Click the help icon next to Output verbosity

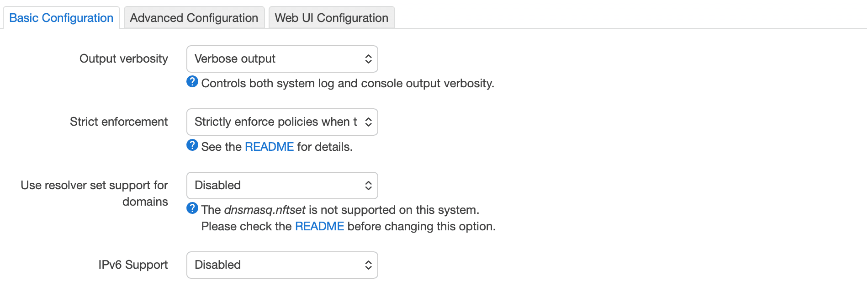click(192, 82)
